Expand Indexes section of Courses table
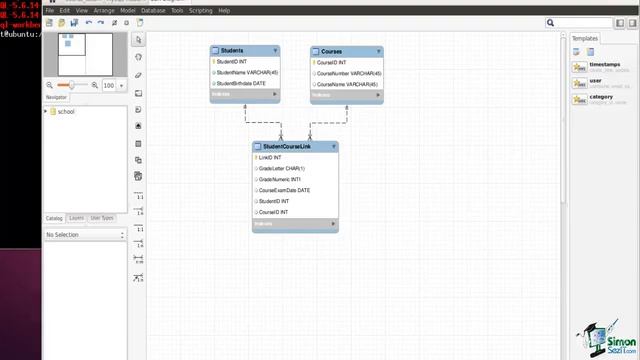 378,95
